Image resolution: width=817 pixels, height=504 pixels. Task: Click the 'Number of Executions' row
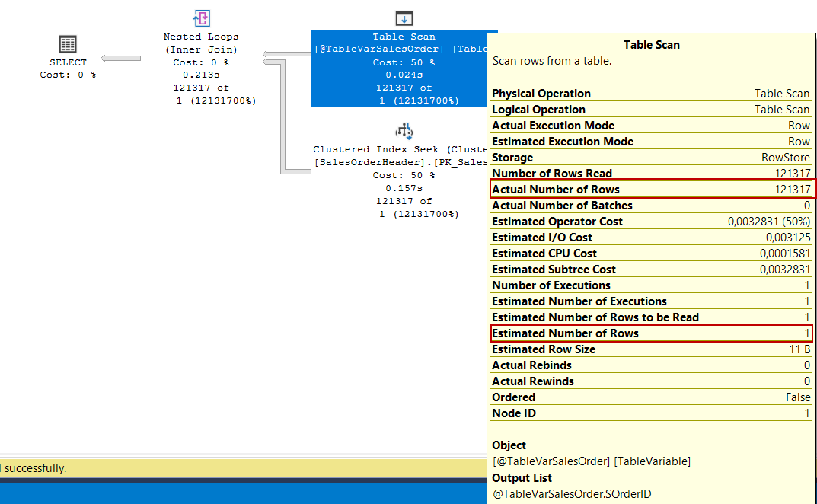[651, 285]
